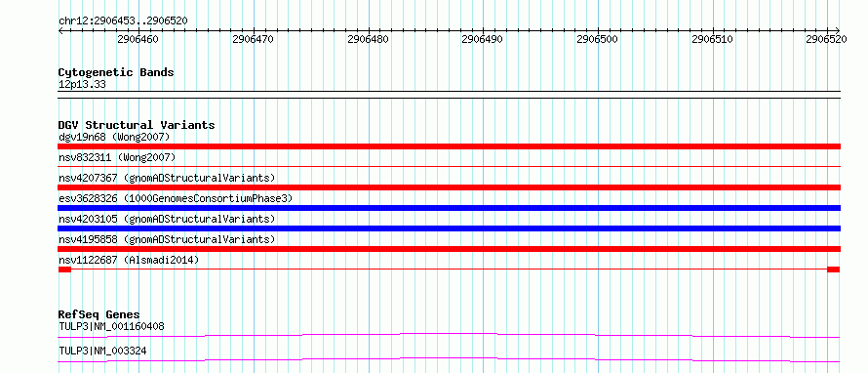Select the RefSeq Genes track title

click(x=99, y=314)
